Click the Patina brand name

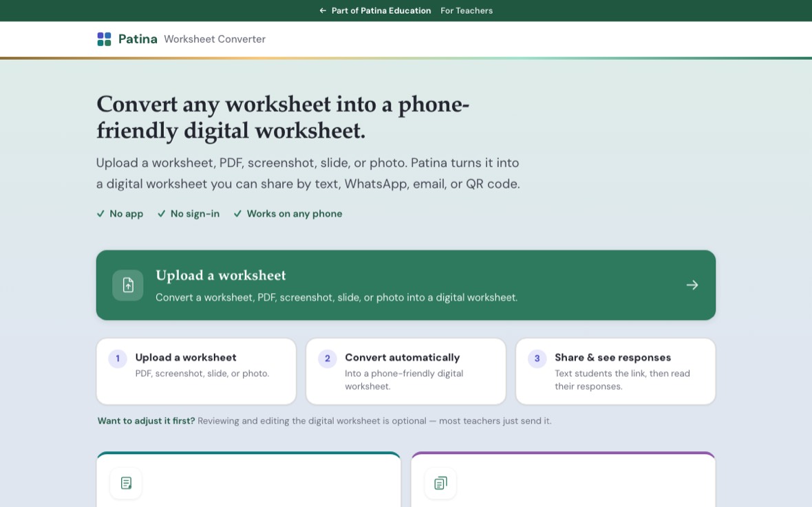(x=138, y=39)
